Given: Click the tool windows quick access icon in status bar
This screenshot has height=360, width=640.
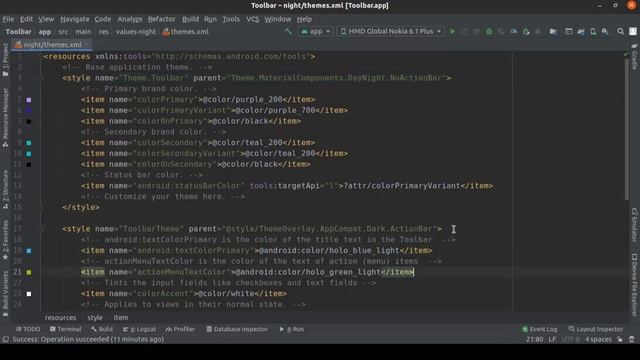Looking at the screenshot, I should pos(5,339).
